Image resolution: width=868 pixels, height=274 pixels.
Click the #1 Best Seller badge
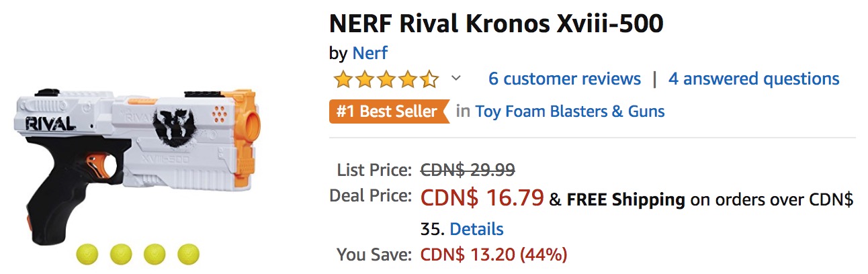(x=389, y=111)
